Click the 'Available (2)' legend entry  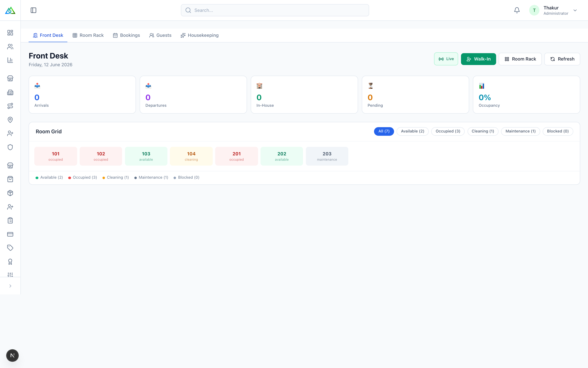pyautogui.click(x=49, y=177)
